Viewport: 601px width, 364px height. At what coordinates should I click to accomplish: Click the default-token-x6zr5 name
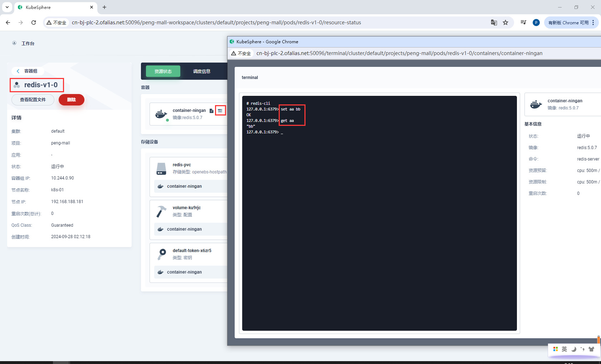[192, 251]
